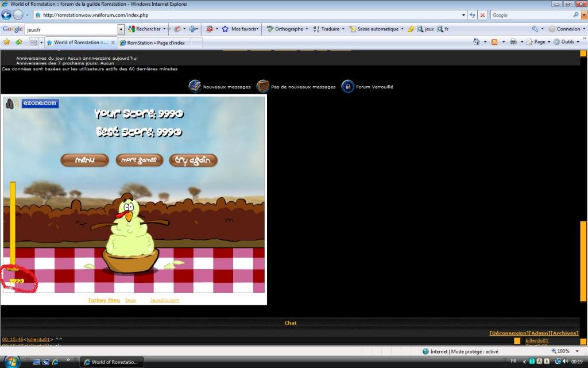Viewport: 588px width, 368px height.
Task: Click the Rechercher search button
Action: coord(144,29)
